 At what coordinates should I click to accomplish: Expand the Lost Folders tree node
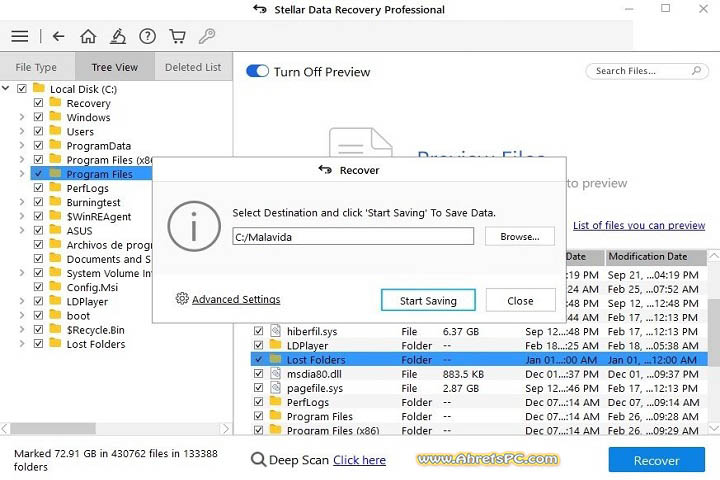click(22, 344)
